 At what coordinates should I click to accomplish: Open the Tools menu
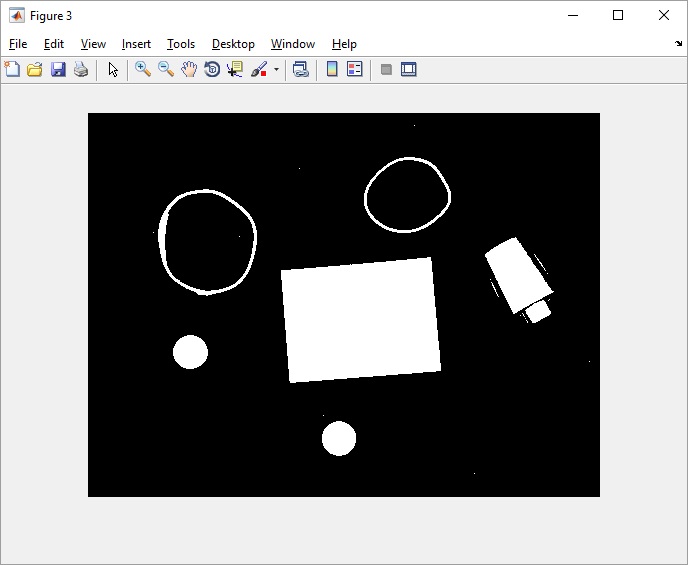[181, 44]
